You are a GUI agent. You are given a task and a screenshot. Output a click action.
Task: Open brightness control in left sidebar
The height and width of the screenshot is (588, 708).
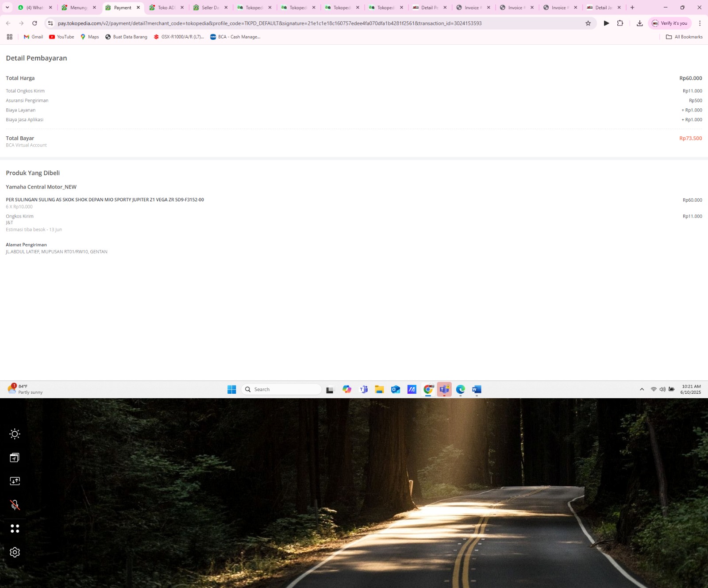coord(15,434)
